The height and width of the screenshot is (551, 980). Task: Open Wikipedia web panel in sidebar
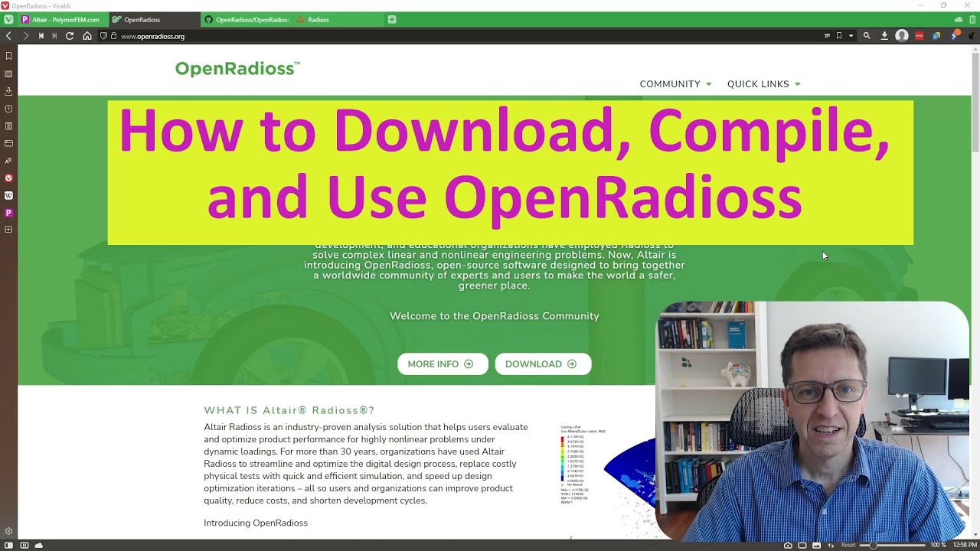click(x=8, y=195)
